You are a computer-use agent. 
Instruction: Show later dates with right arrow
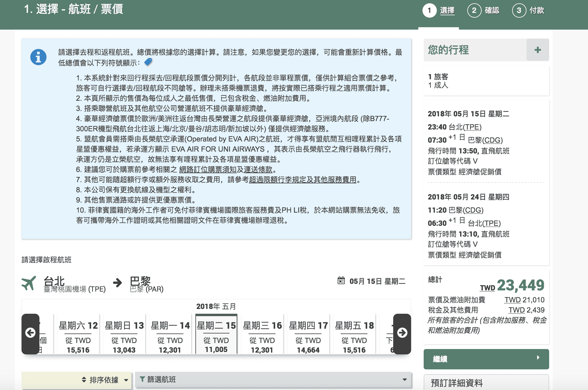[402, 333]
